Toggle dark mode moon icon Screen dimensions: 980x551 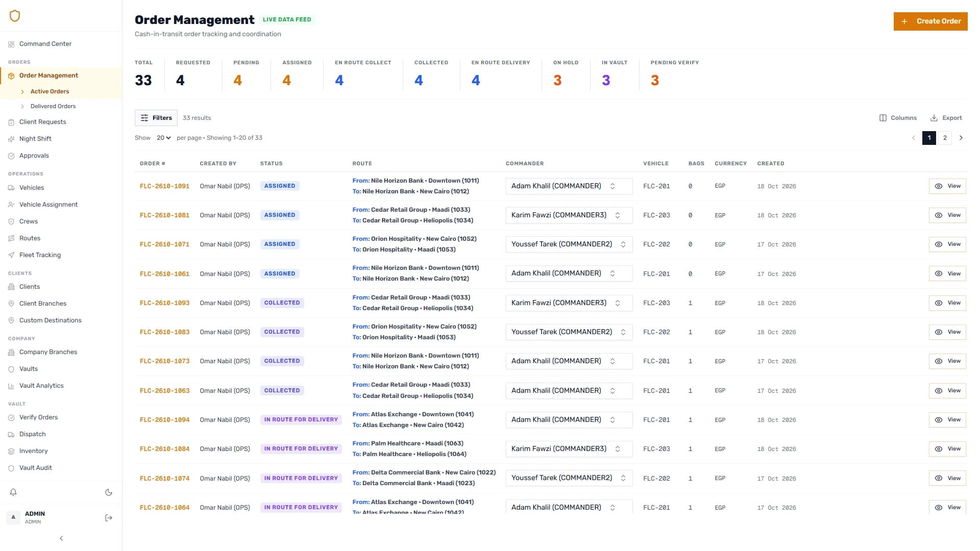coord(109,492)
